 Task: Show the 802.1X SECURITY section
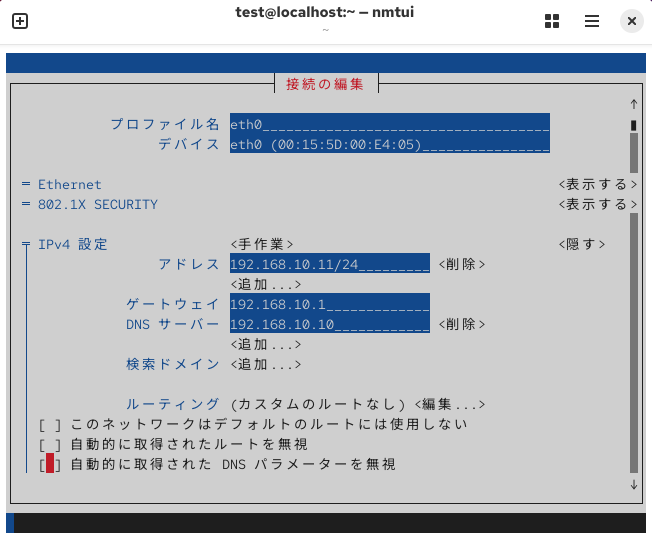597,204
